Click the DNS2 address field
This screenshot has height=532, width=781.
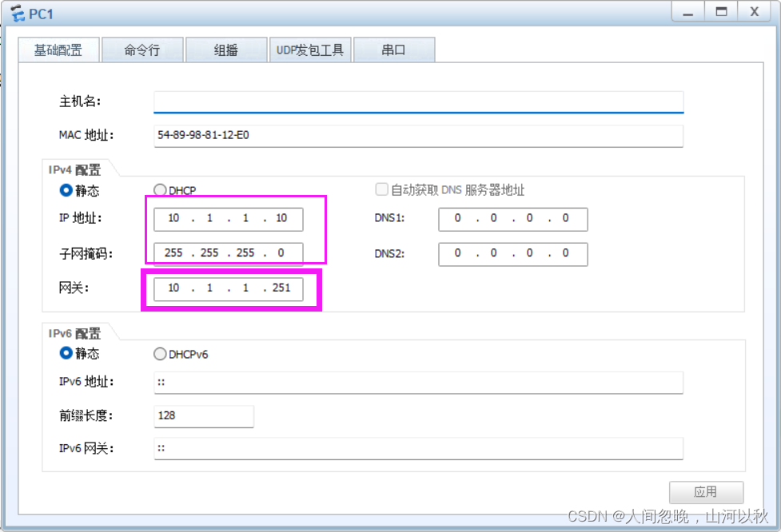pyautogui.click(x=513, y=254)
